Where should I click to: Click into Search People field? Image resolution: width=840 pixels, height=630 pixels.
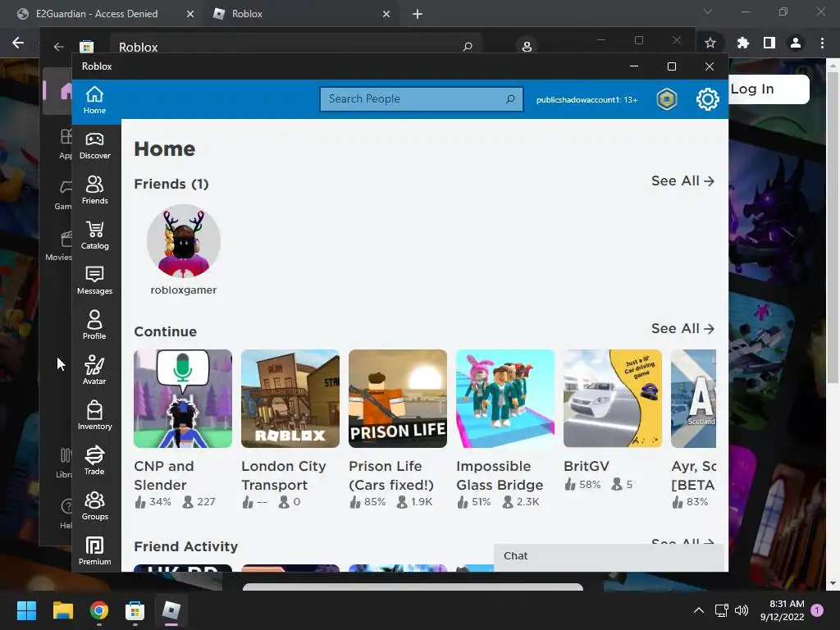(422, 99)
